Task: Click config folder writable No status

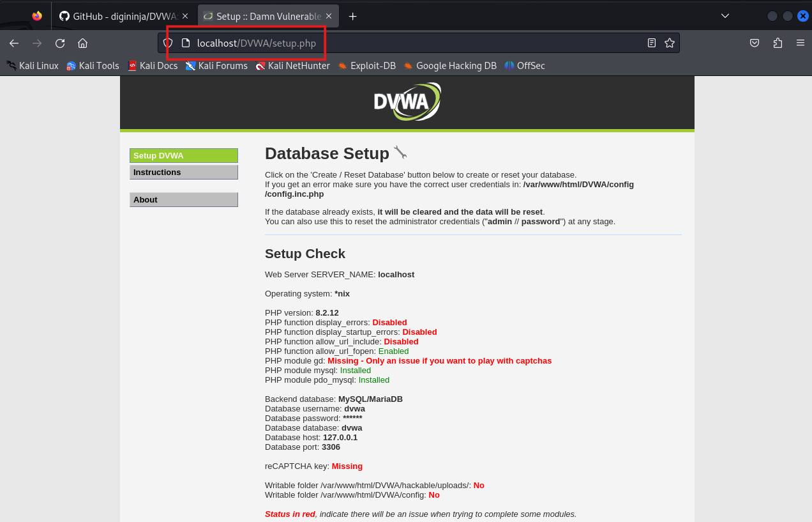Action: point(434,495)
